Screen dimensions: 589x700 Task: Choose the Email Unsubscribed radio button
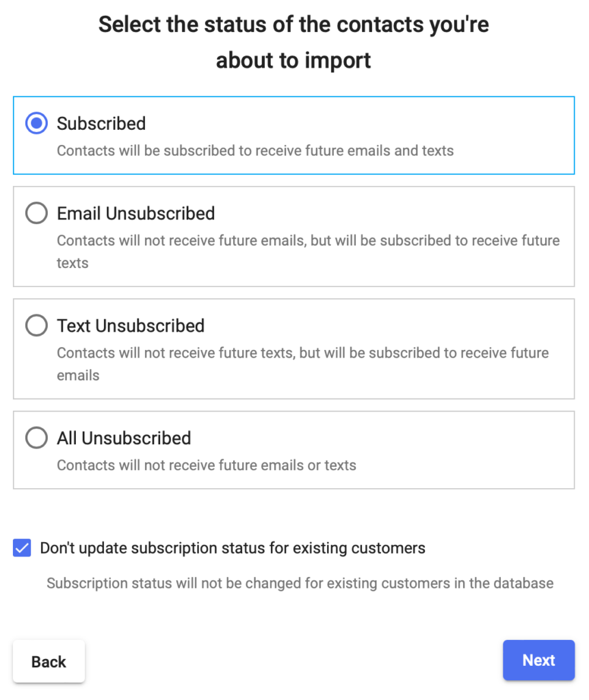36,213
